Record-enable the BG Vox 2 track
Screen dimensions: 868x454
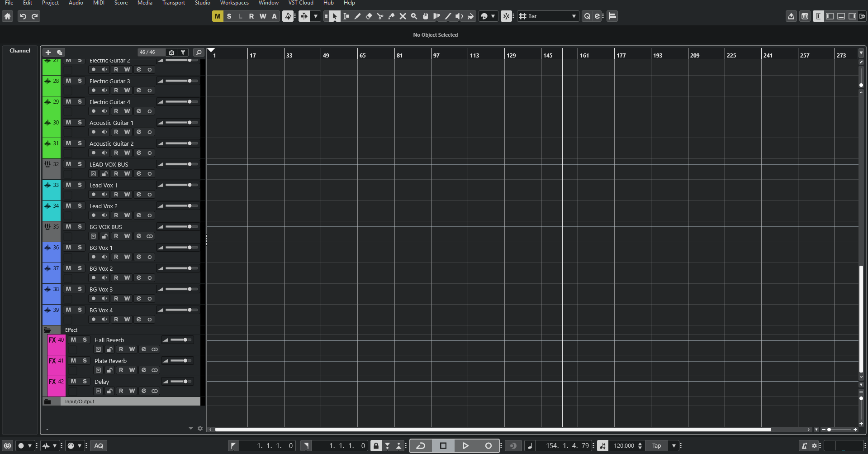click(x=93, y=277)
